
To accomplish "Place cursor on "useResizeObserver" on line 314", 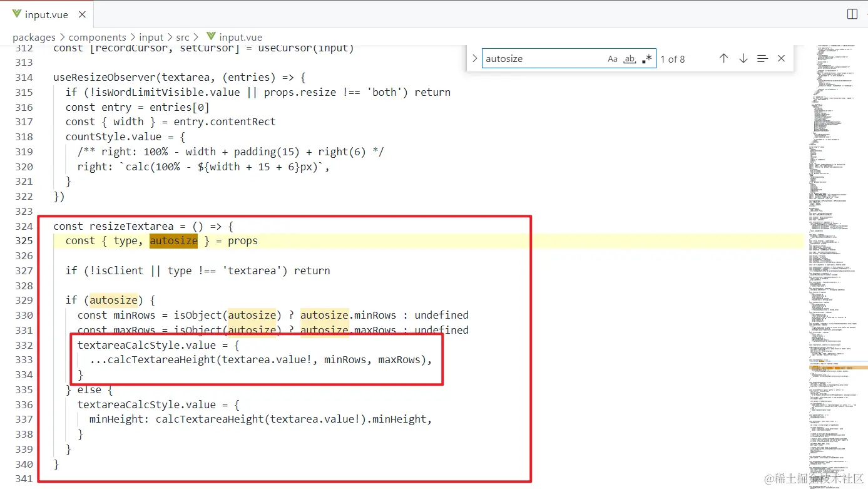I will click(x=105, y=77).
